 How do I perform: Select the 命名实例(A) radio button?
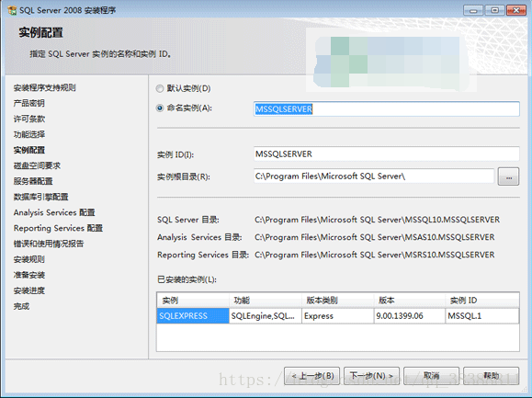pos(160,108)
